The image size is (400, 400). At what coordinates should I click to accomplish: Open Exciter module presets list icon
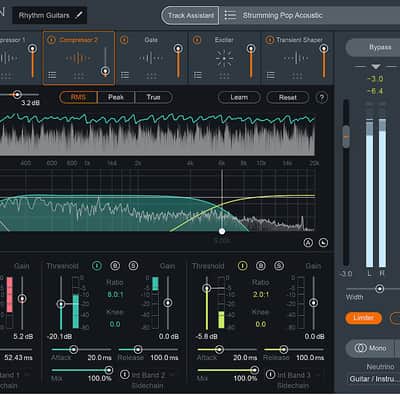coord(198,75)
